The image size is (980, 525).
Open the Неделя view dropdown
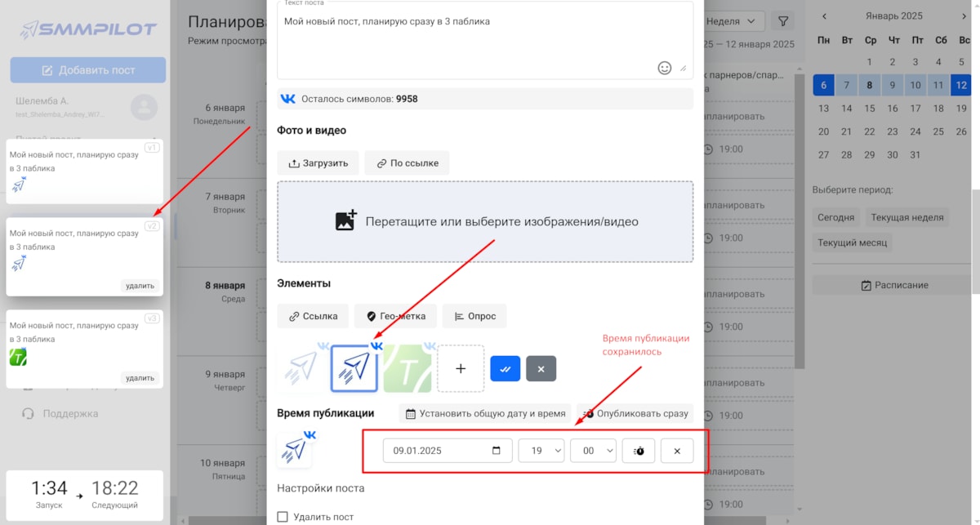click(733, 21)
